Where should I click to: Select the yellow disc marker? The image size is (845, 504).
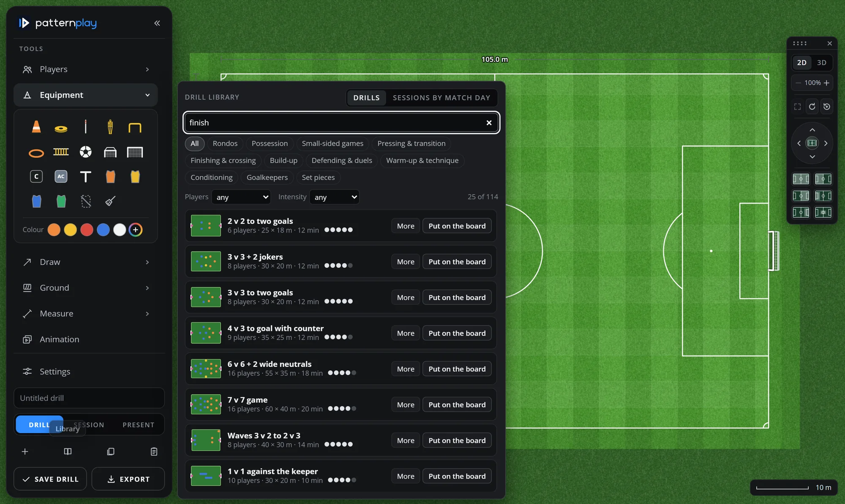coord(61,128)
